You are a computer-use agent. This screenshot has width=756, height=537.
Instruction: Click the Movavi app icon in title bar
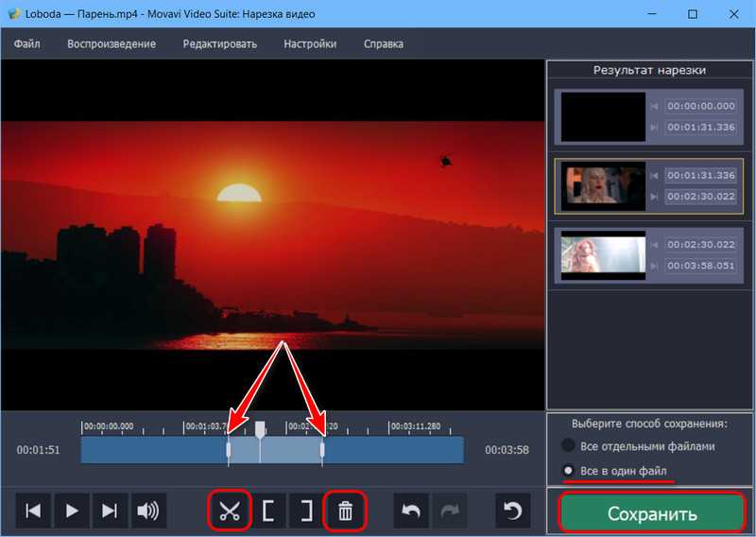tap(14, 14)
